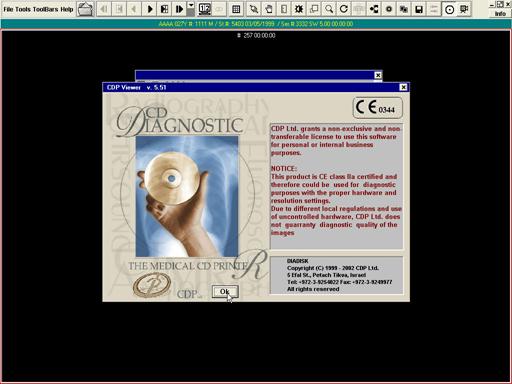
Task: Open the Tools menu
Action: (x=23, y=9)
